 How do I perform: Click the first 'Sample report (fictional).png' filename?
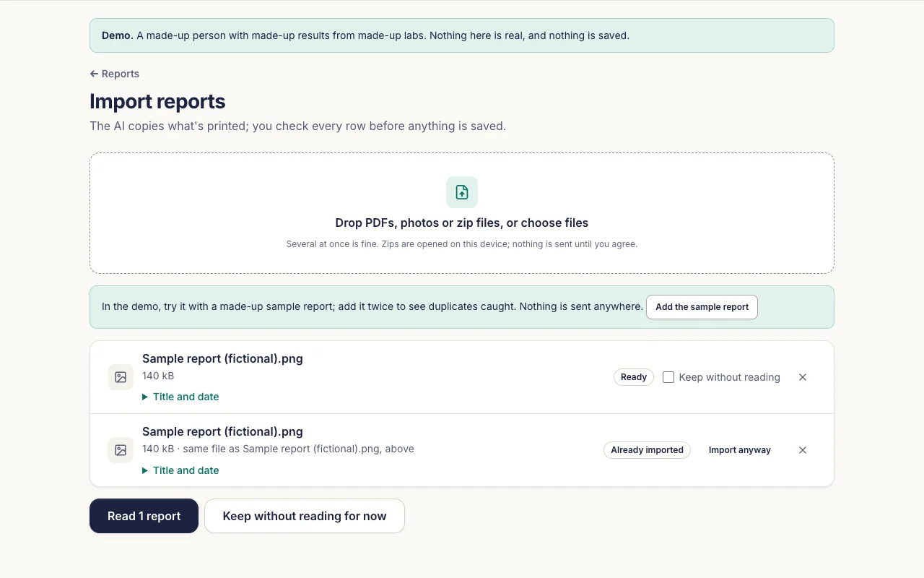tap(222, 358)
